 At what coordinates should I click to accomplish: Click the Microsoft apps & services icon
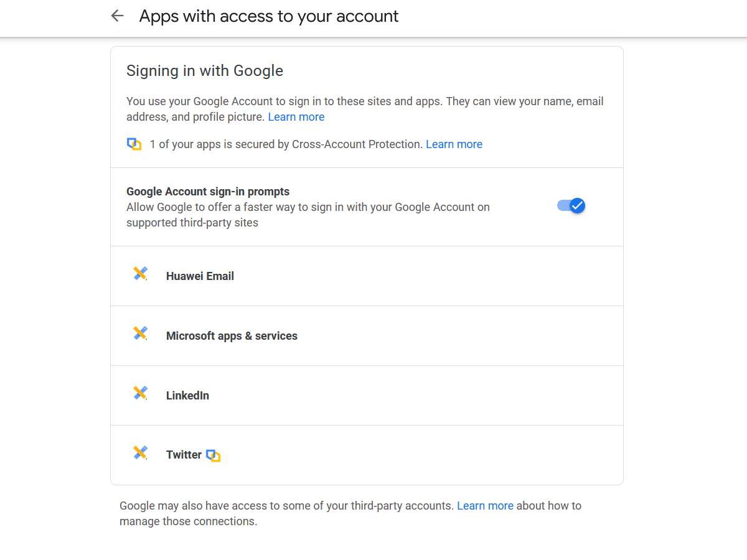click(139, 333)
